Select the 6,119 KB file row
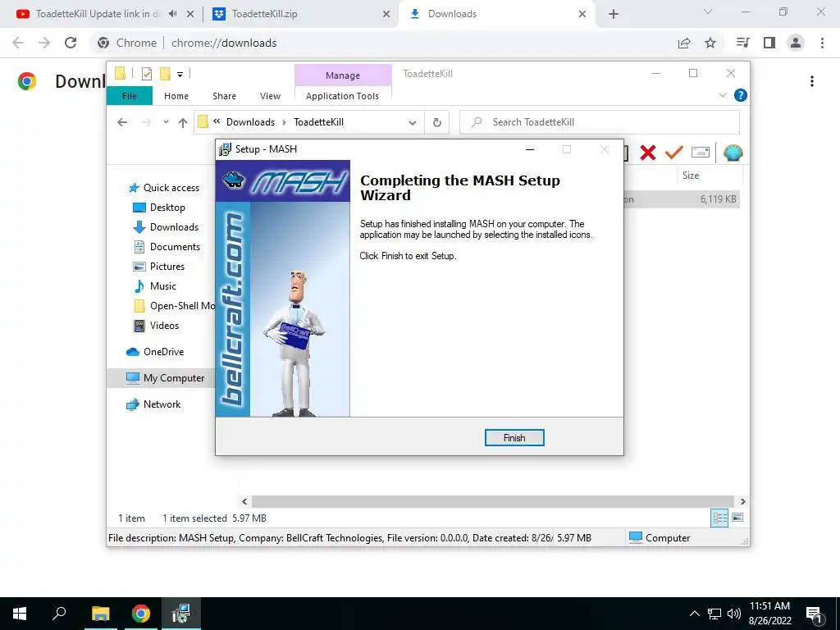The height and width of the screenshot is (630, 840). [x=682, y=199]
